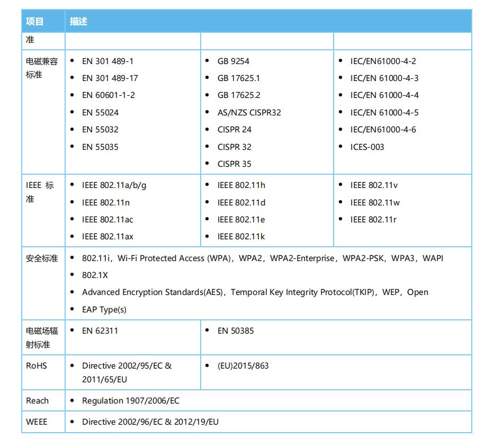
Task: Click the 描述 column header
Action: click(x=78, y=21)
